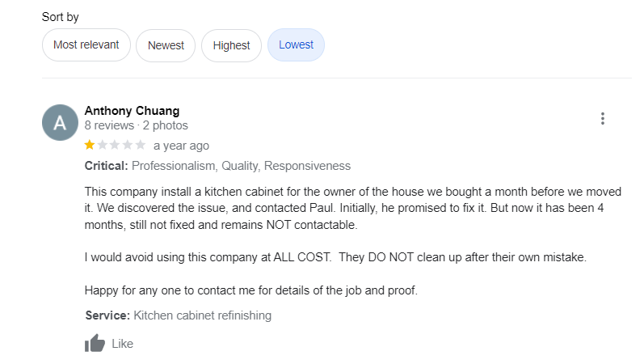
Task: Click the fifth empty rating star
Action: 141,146
